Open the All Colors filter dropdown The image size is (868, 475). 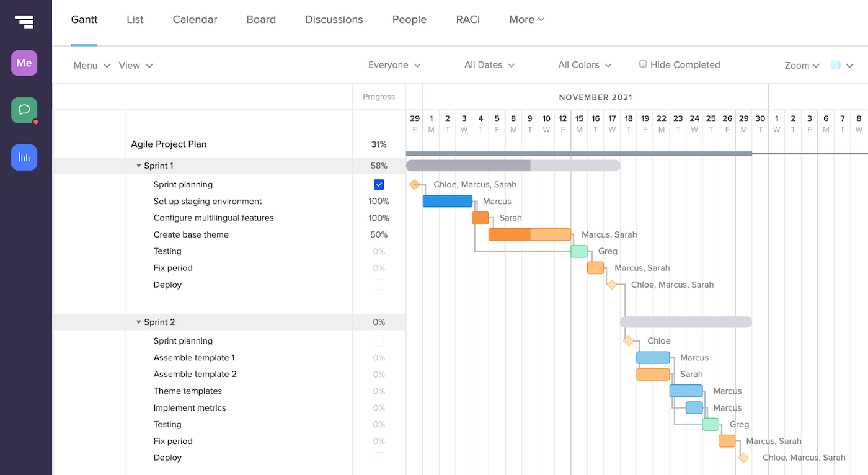[584, 64]
